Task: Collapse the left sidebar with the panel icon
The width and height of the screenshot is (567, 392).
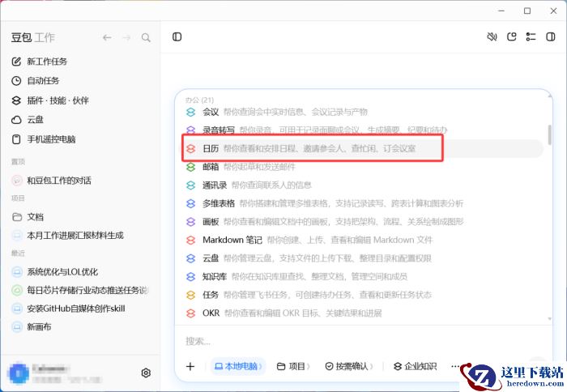Action: tap(177, 37)
